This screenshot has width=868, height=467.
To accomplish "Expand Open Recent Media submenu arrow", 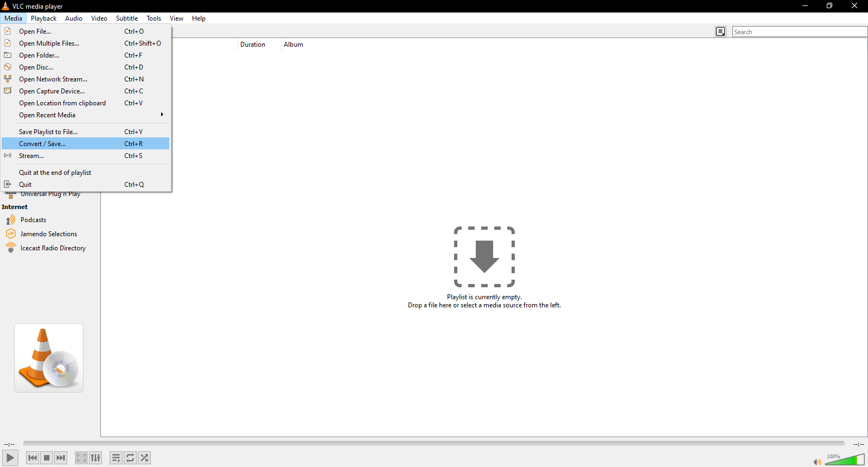I will (162, 115).
